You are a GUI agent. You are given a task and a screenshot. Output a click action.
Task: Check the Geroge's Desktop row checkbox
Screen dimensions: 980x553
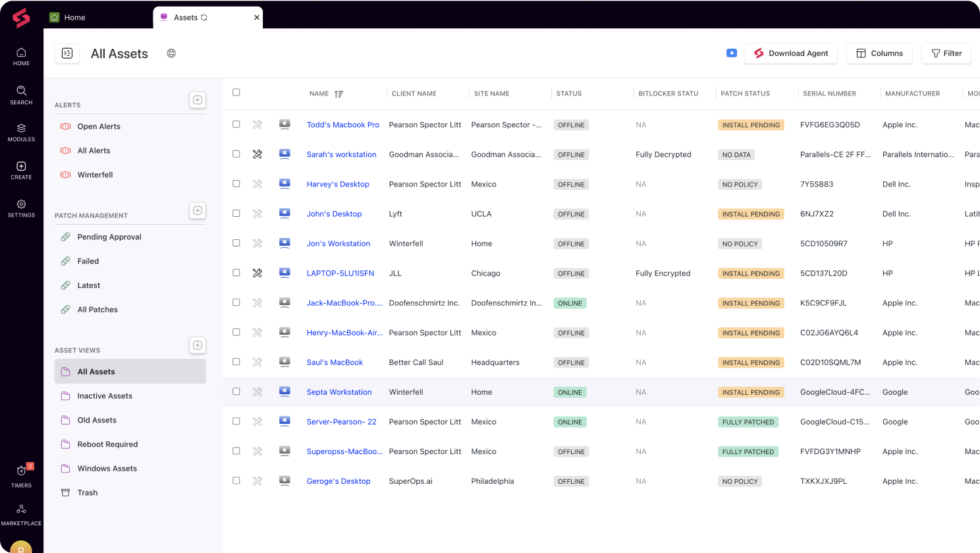pos(236,480)
